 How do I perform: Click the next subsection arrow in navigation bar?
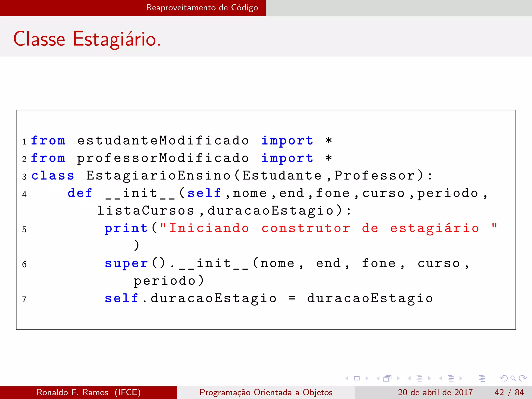[429, 378]
